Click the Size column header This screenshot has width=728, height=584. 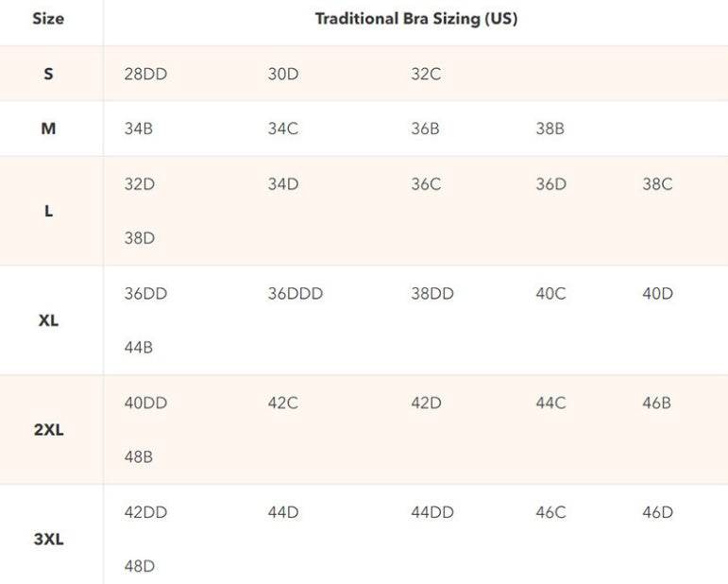48,19
